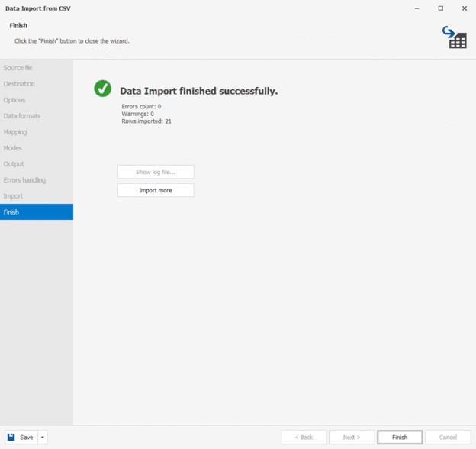Select the Import step in sidebar
The width and height of the screenshot is (476, 449).
pyautogui.click(x=13, y=196)
